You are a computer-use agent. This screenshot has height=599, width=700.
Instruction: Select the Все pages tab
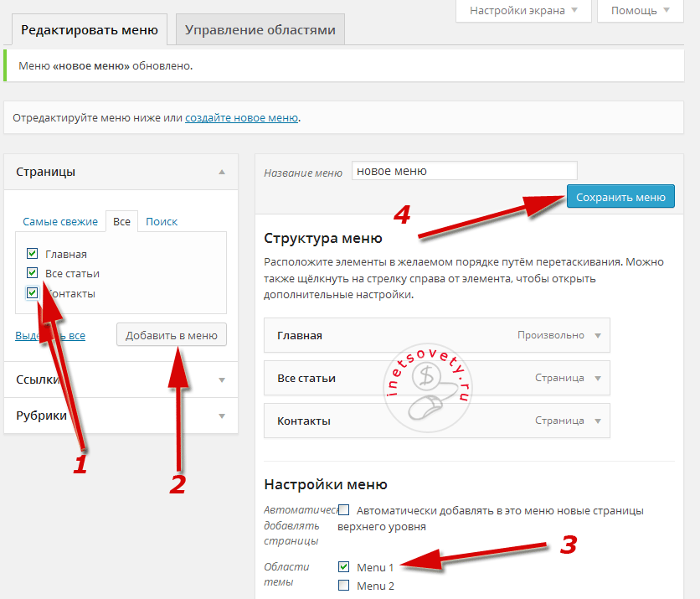(121, 221)
